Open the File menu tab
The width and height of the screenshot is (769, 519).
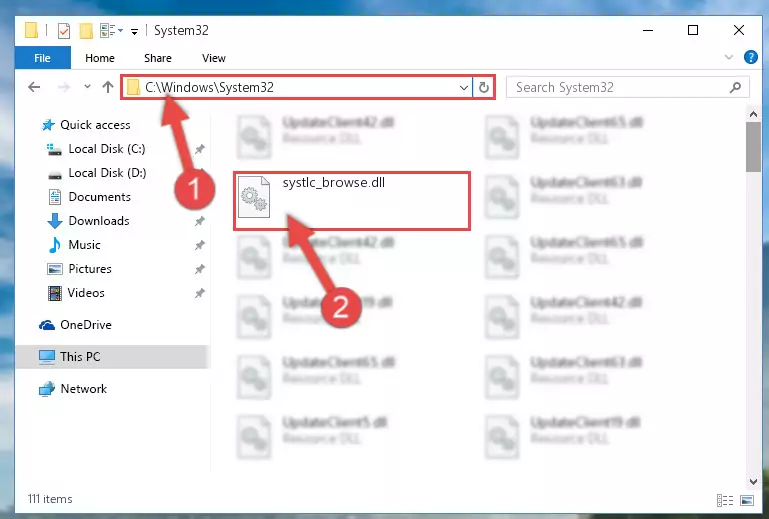coord(42,58)
